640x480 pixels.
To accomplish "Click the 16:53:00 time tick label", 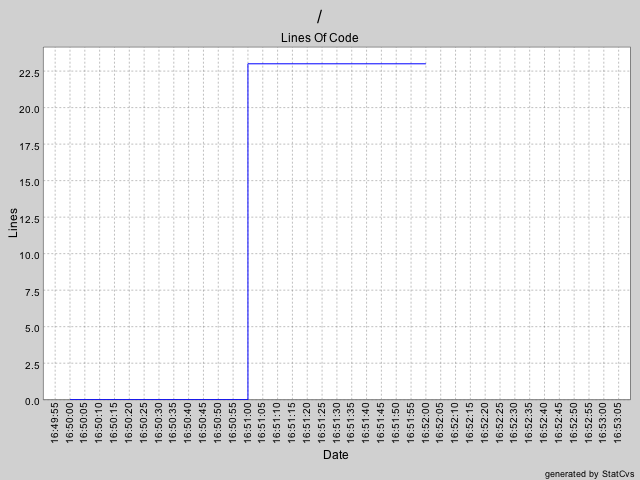I will [603, 422].
